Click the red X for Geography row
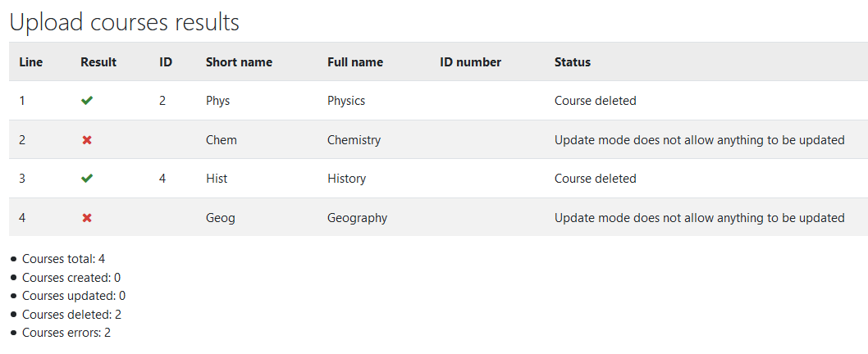The height and width of the screenshot is (354, 868). click(x=87, y=218)
